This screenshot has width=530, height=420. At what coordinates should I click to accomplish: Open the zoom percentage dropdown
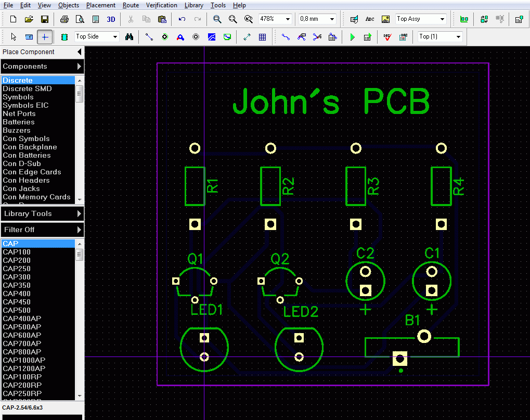tap(288, 19)
